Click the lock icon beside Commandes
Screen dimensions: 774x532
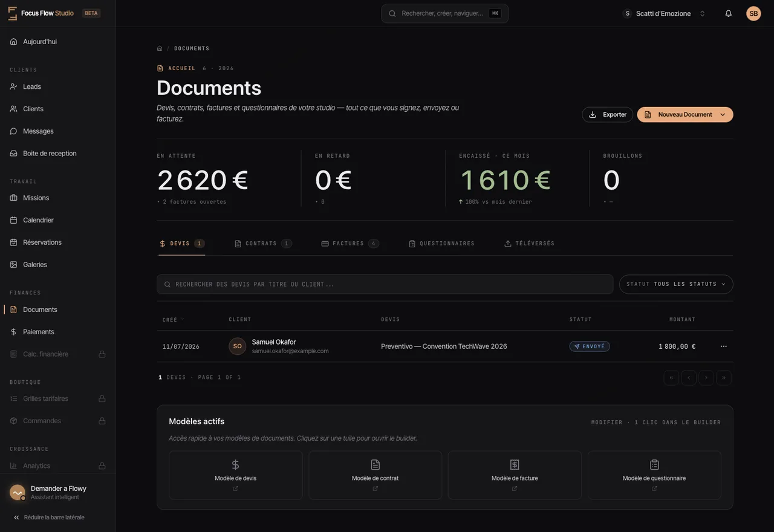[x=102, y=421]
